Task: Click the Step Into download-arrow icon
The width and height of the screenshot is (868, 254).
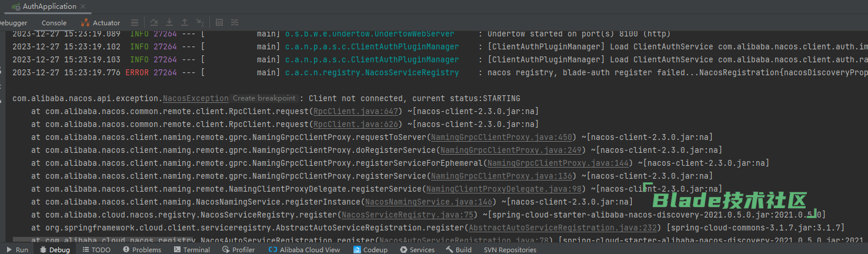Action: coord(169,23)
